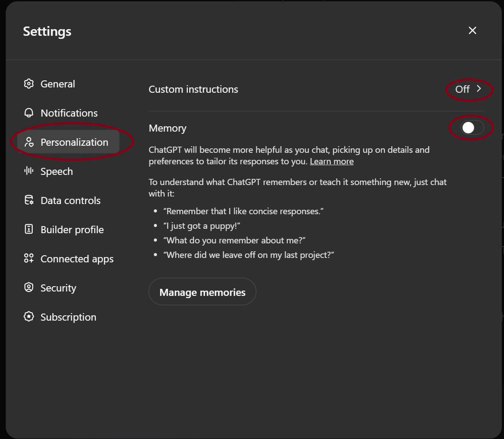Image resolution: width=504 pixels, height=439 pixels.
Task: Click the Builder profile badge icon
Action: [x=29, y=229]
